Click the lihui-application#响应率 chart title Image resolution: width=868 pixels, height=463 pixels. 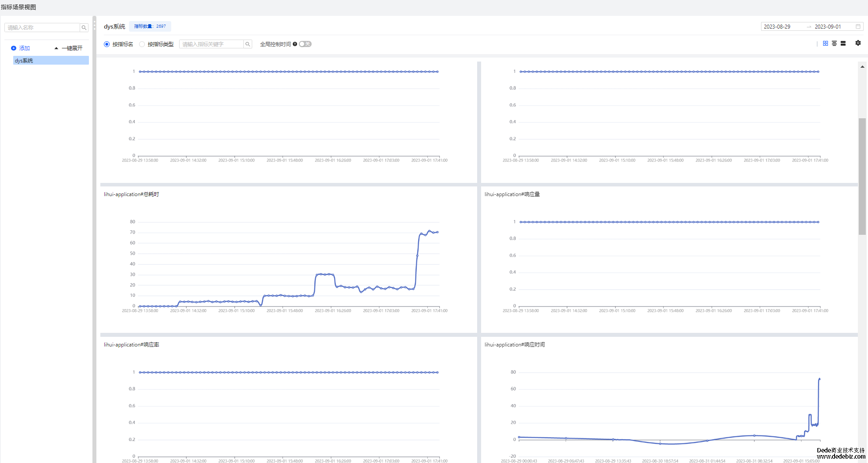tap(131, 345)
